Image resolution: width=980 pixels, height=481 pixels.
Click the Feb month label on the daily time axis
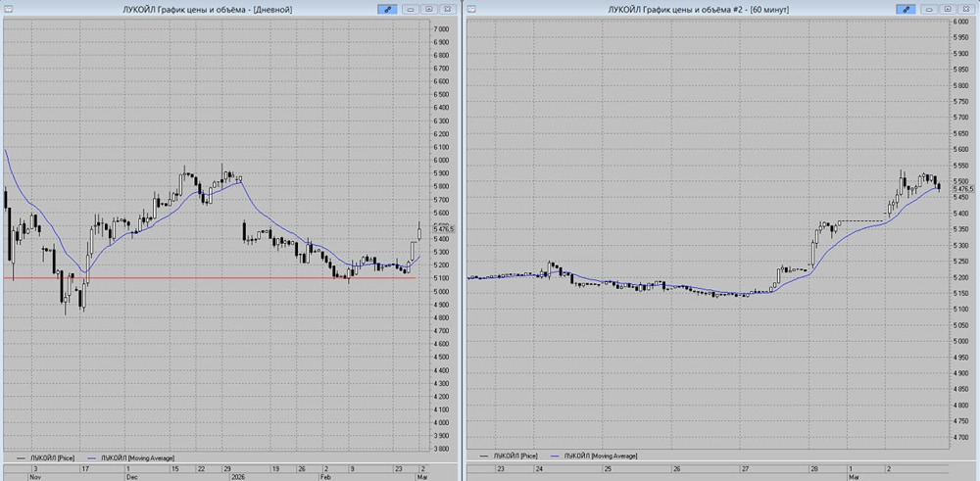click(x=324, y=476)
